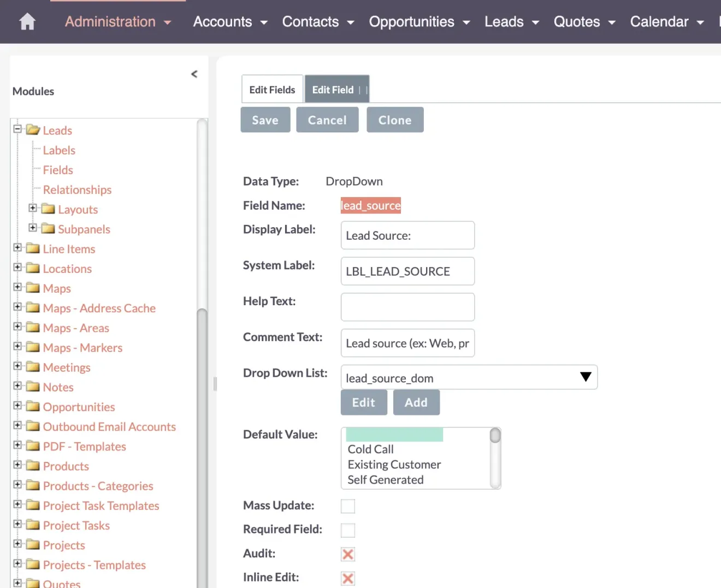Expand the Subpanels tree node
This screenshot has width=721, height=588.
[x=33, y=228]
